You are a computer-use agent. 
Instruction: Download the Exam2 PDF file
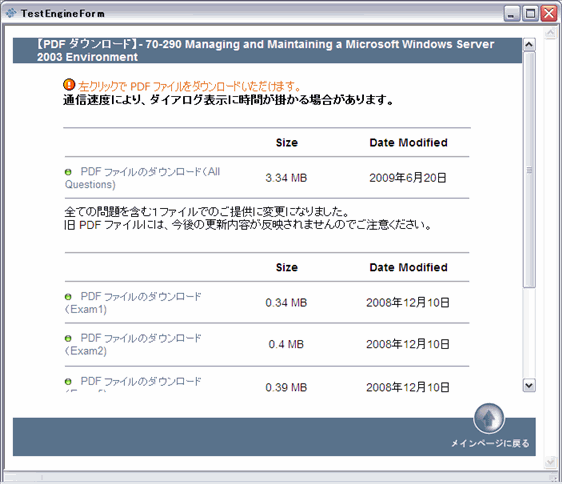pos(133,344)
